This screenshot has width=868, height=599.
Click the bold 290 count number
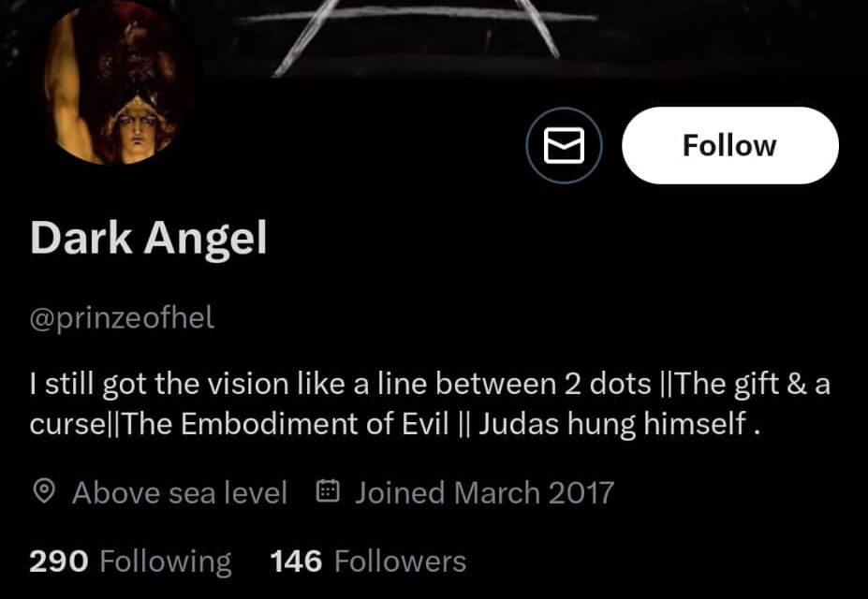coord(59,562)
